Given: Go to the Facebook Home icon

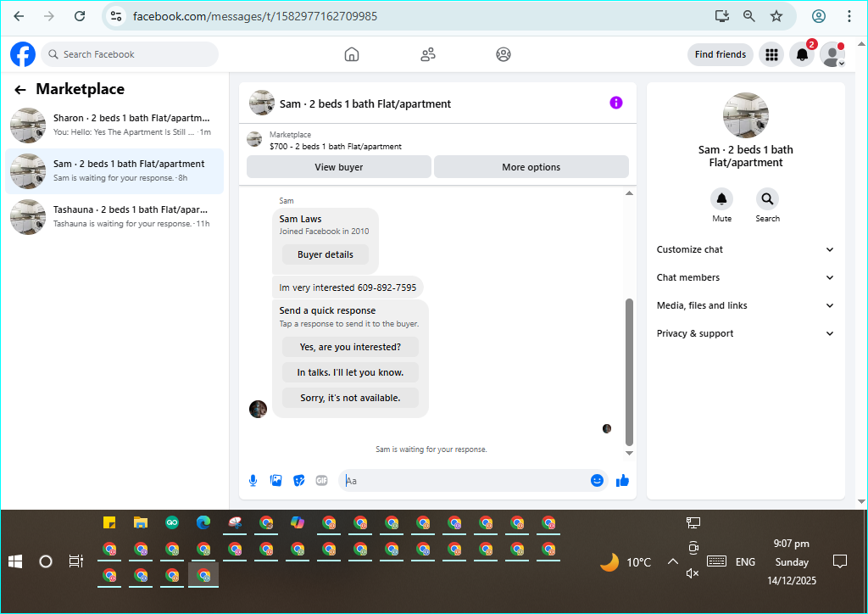Looking at the screenshot, I should point(352,54).
